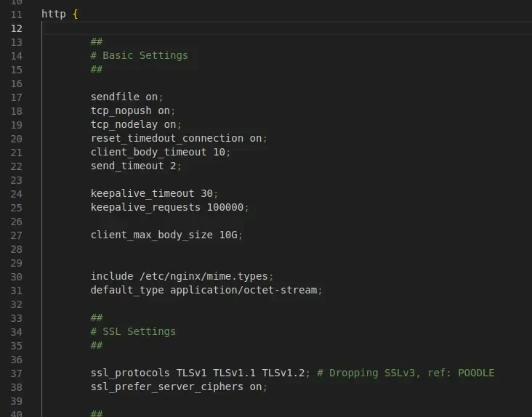Select the '# SSL Settings' comment
The image size is (532, 417).
coord(133,331)
